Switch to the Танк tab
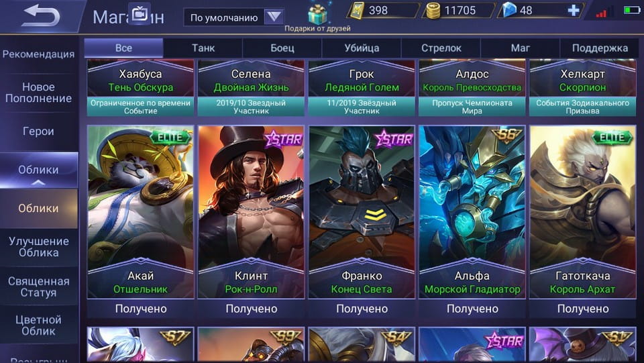The image size is (644, 363). 203,48
